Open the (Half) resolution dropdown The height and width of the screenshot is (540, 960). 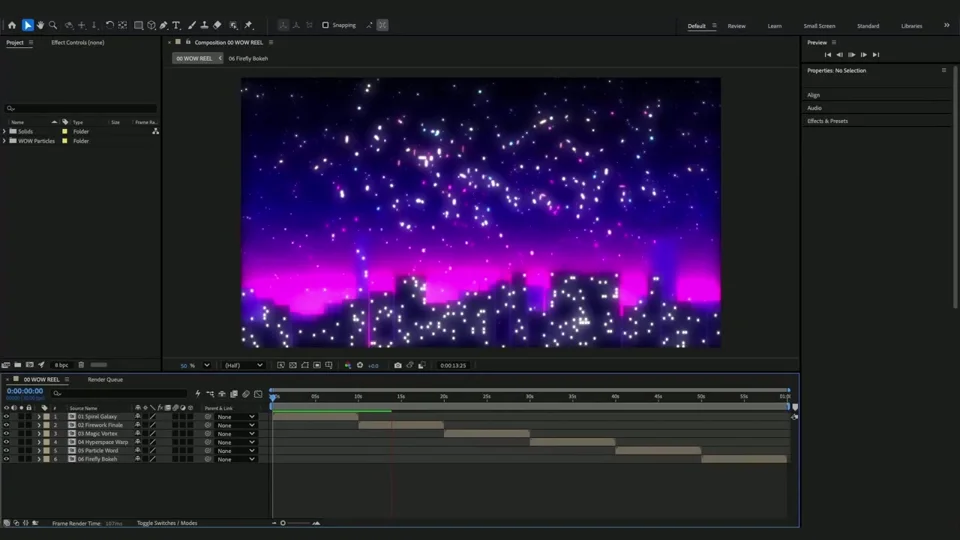point(243,366)
